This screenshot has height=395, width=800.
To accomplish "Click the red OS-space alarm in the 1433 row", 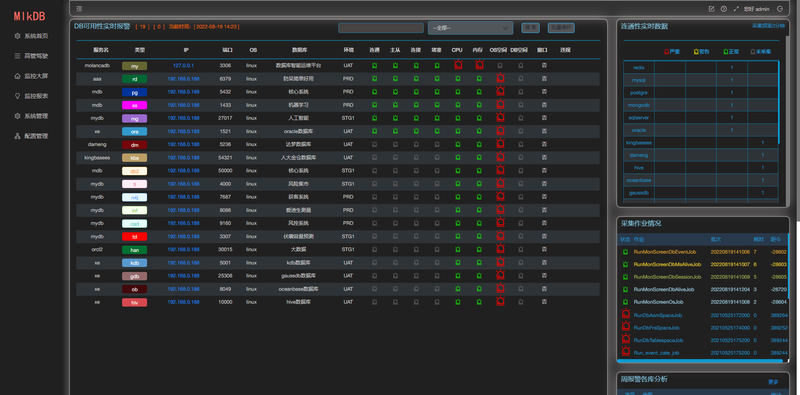I will 500,105.
